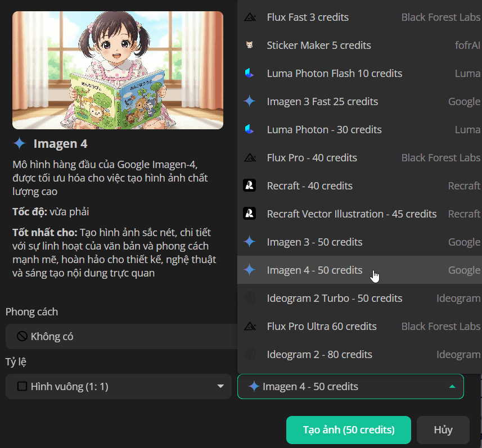Click Black Forest Labs on Flux Pro Ultra row
Image resolution: width=482 pixels, height=448 pixels.
click(x=440, y=327)
